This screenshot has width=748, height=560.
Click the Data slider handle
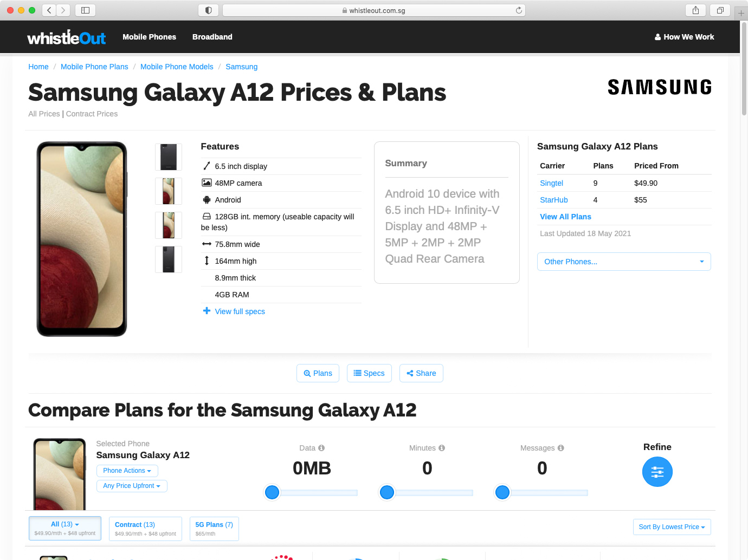(272, 492)
